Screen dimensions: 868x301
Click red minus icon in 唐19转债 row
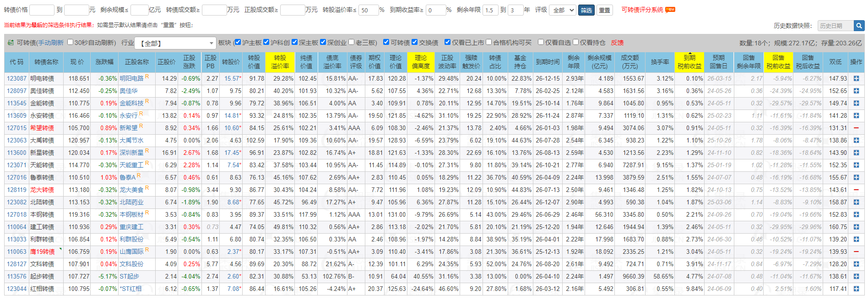[x=856, y=252]
